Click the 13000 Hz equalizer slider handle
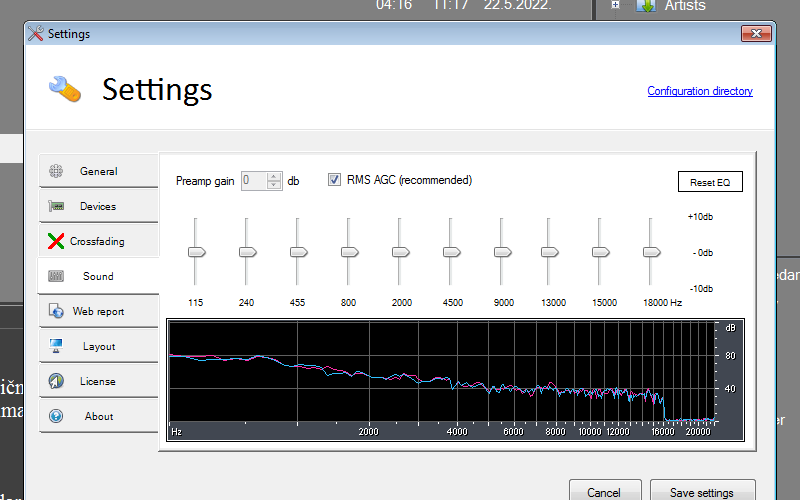This screenshot has width=800, height=500. pos(549,252)
